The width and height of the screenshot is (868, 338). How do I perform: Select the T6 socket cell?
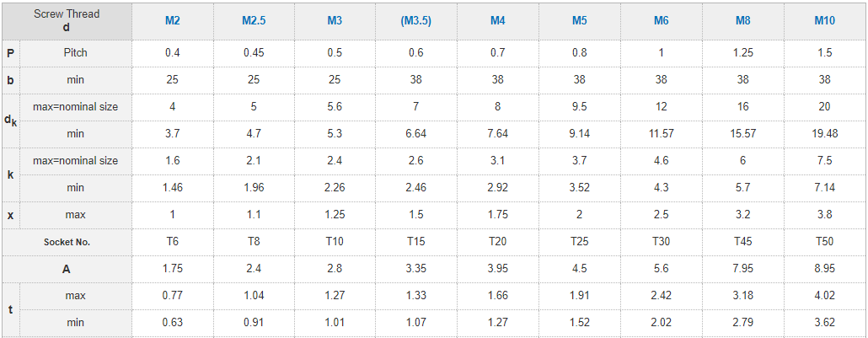pos(172,242)
